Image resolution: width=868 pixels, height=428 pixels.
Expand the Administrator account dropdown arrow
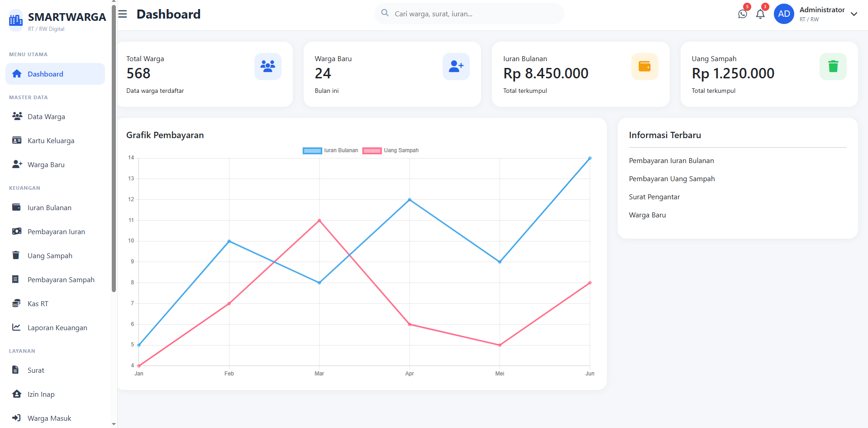point(854,14)
